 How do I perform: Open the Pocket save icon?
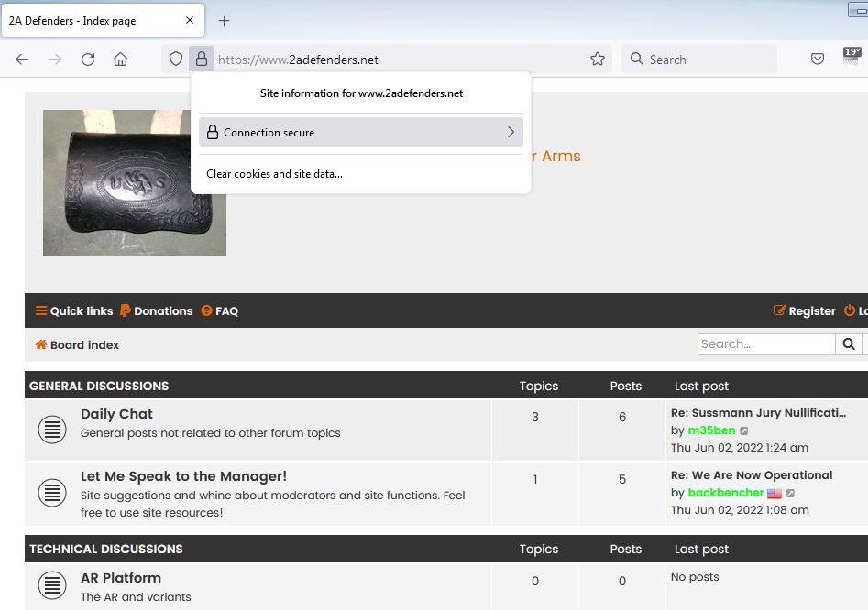[818, 60]
